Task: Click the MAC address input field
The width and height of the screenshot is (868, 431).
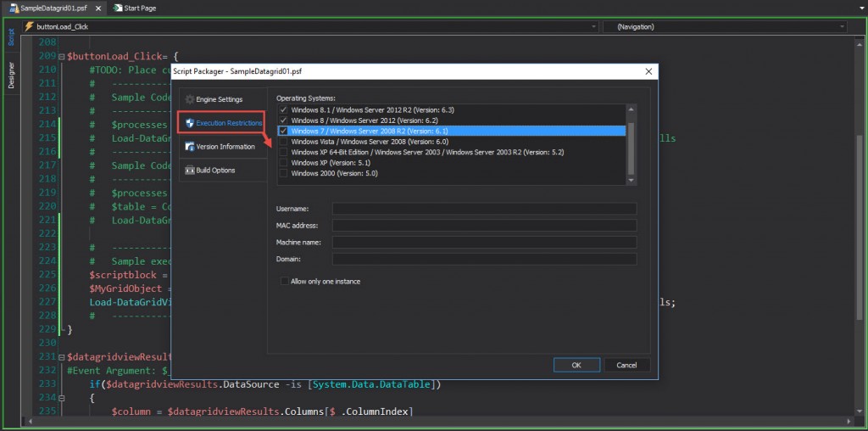Action: 484,226
